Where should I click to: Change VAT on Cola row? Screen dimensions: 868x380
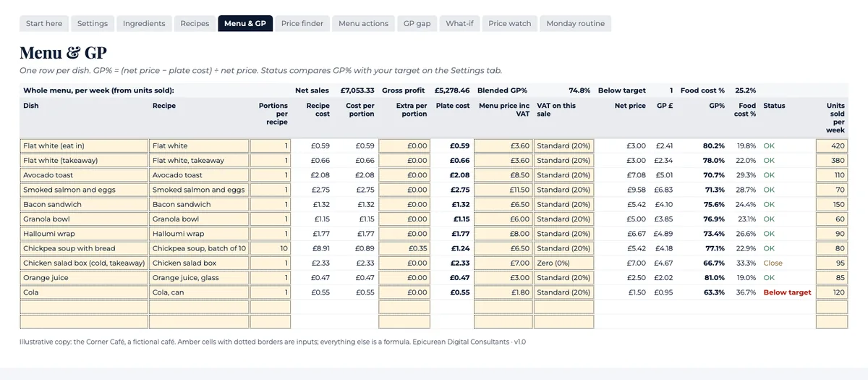[x=564, y=292]
